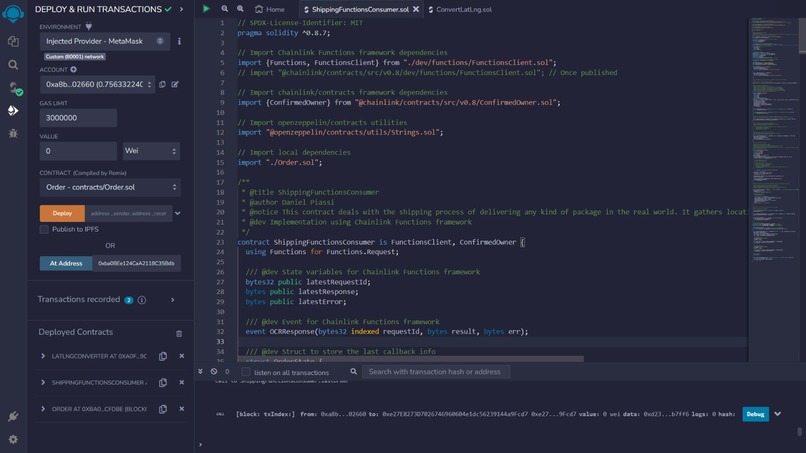Image resolution: width=806 pixels, height=453 pixels.
Task: Expand the ORDER contract entry
Action: click(x=43, y=409)
